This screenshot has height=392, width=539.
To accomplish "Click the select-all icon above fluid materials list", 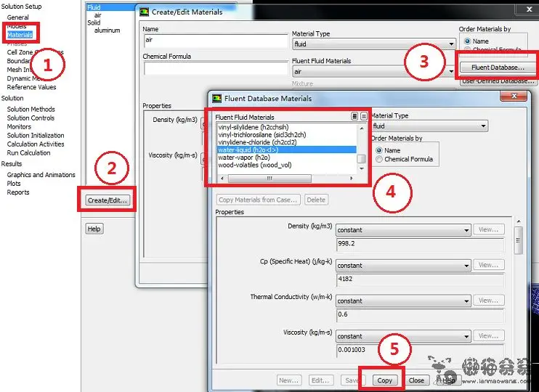I will click(354, 116).
